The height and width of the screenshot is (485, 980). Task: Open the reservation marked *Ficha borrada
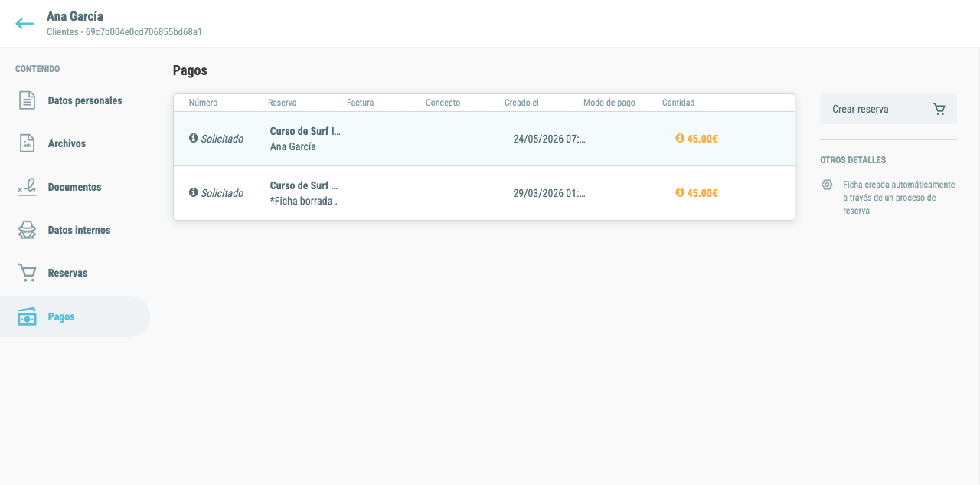coord(304,193)
